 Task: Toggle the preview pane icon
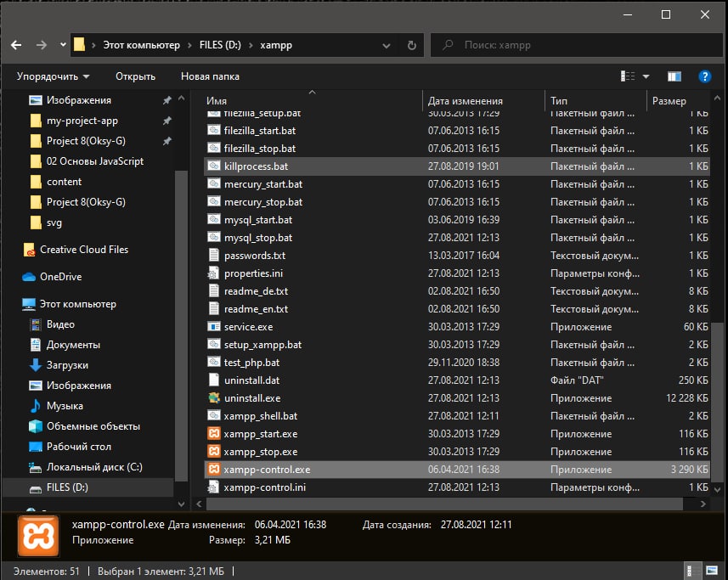pos(674,76)
